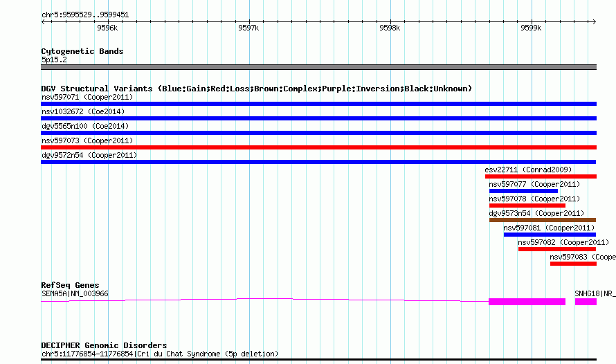Screen dimensions: 616x364
Task: Select the blue bar under nsv1032672
Action: tap(318, 118)
